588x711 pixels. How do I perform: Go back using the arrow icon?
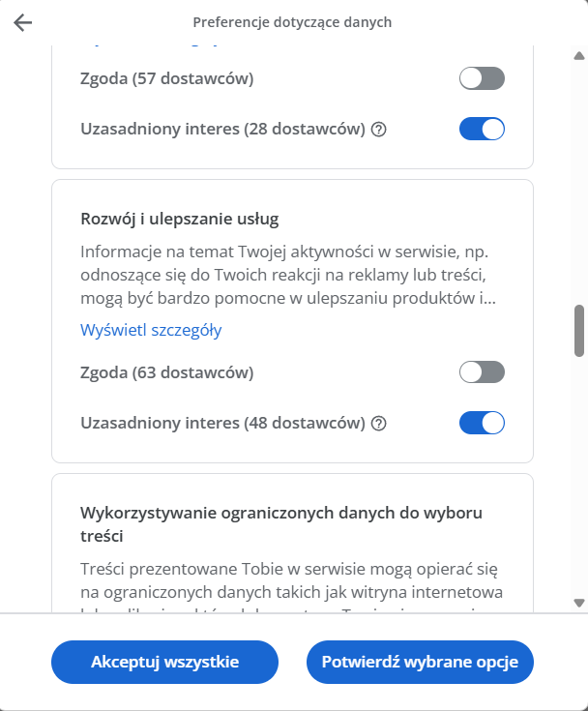point(23,22)
